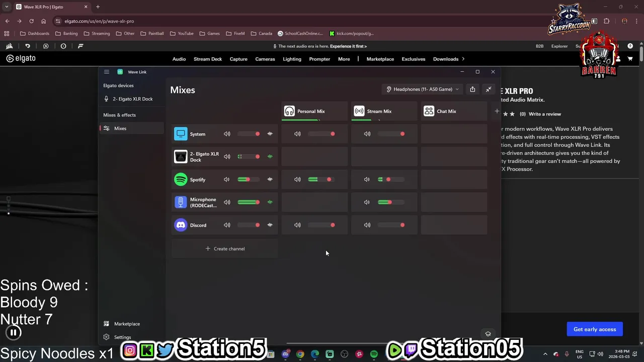Mute the Spotify channel input
The height and width of the screenshot is (362, 644).
(x=227, y=179)
